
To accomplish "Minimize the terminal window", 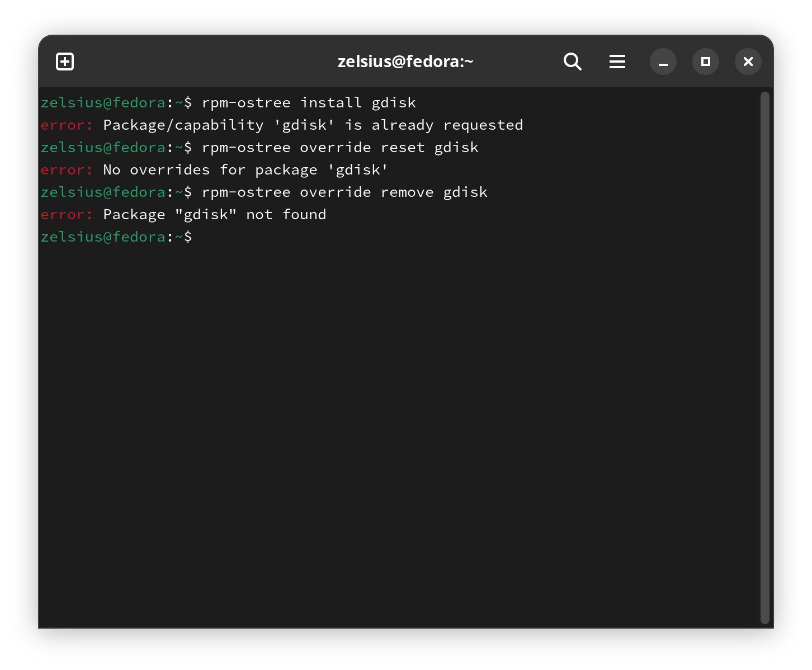I will pos(663,62).
